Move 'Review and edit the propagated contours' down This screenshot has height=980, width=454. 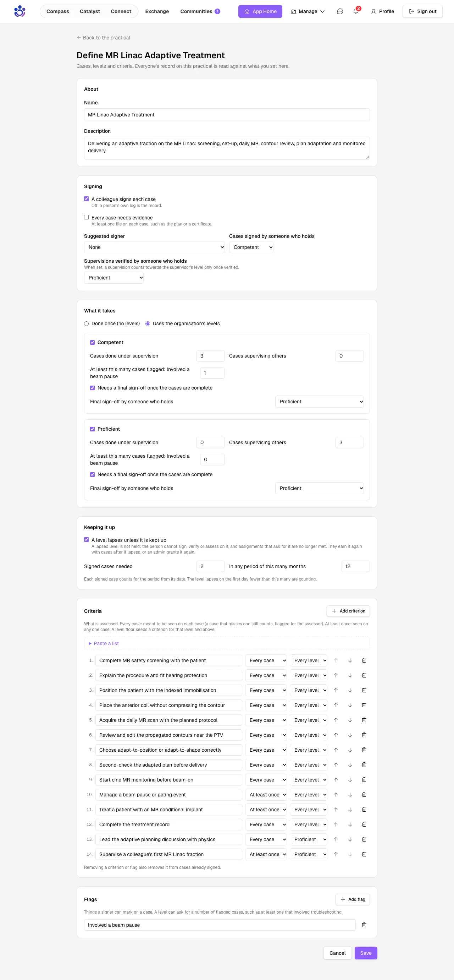click(x=350, y=735)
